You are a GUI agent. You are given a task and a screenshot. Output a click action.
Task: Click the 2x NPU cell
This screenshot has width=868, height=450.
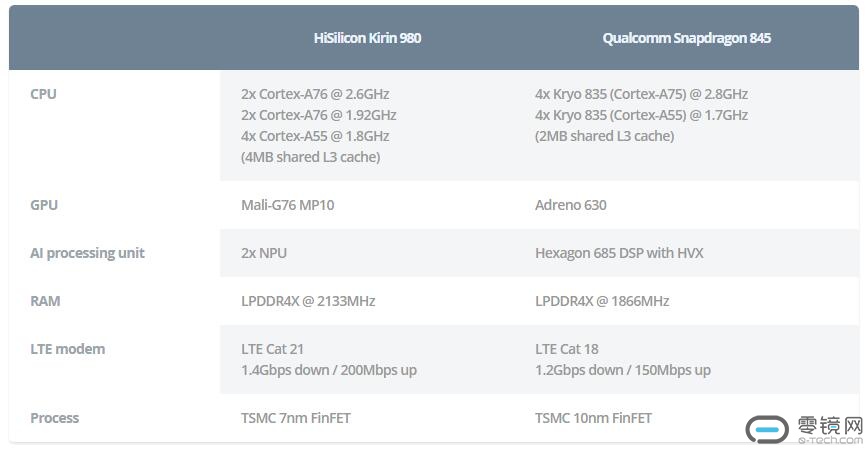(264, 253)
